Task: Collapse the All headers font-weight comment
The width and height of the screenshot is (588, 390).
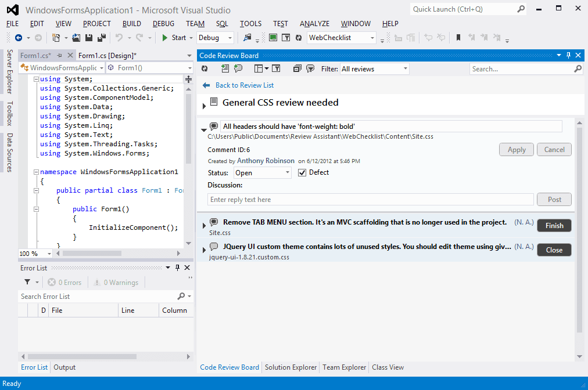Action: pos(203,129)
